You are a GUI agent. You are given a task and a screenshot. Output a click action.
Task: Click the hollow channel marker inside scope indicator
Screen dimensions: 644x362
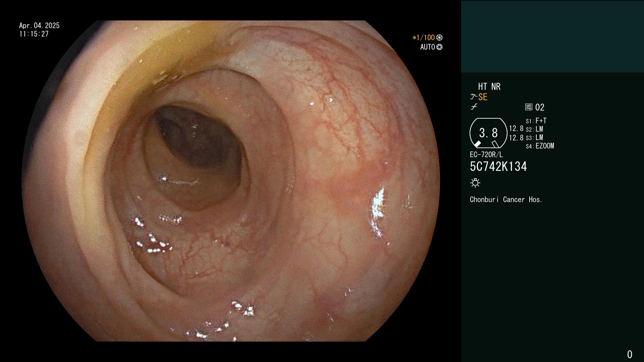pyautogui.click(x=495, y=144)
